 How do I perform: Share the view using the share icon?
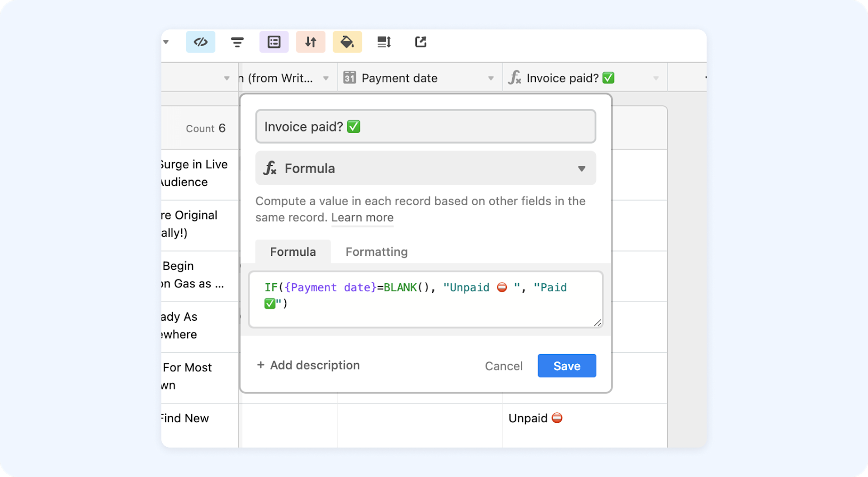[x=420, y=42]
